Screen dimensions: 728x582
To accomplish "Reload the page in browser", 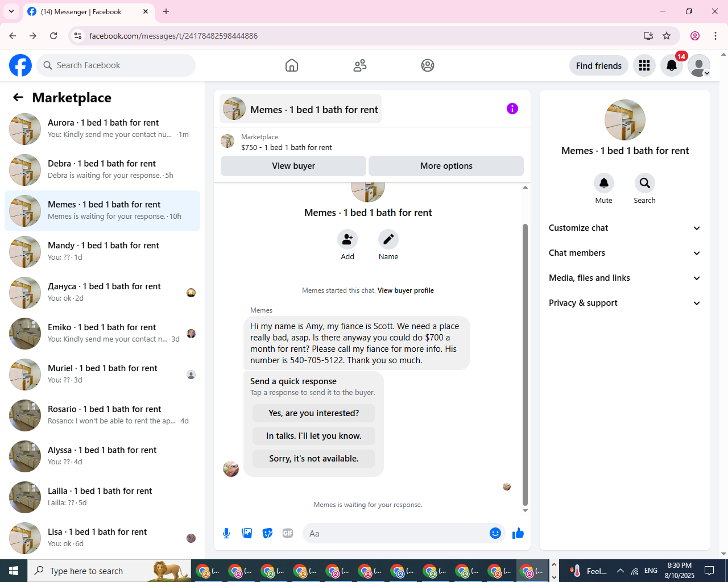I will (53, 36).
